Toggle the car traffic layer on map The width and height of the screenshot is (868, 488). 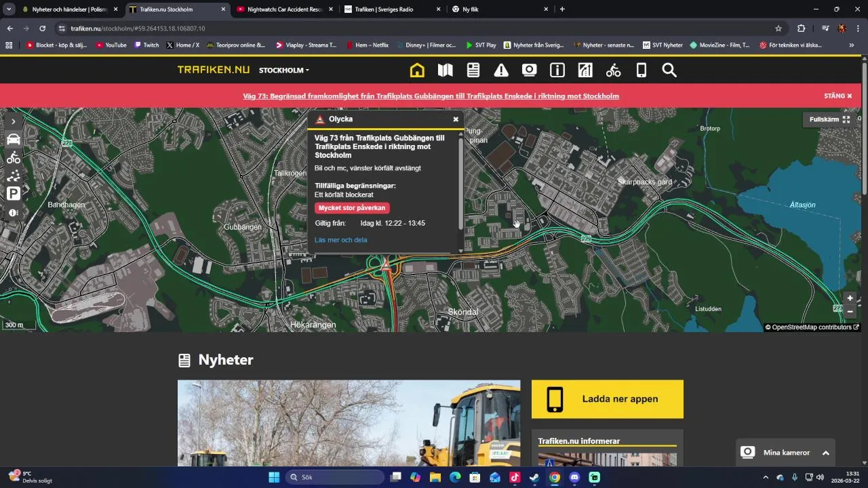point(14,140)
